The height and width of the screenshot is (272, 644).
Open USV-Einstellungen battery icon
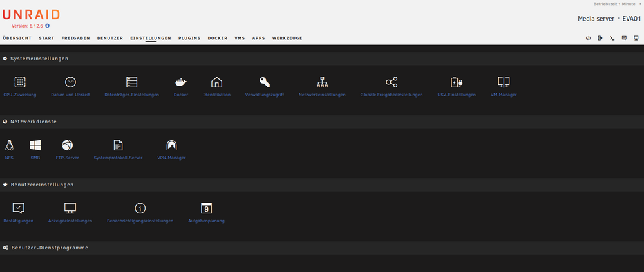[457, 82]
